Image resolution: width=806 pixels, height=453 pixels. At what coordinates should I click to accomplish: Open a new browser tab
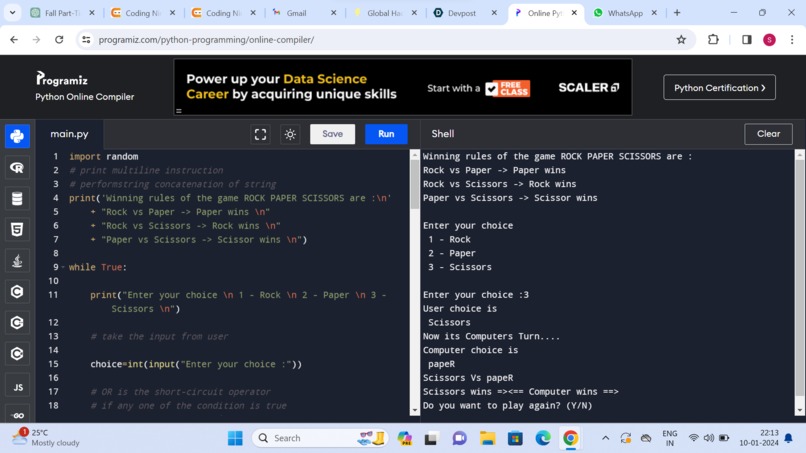coord(677,13)
